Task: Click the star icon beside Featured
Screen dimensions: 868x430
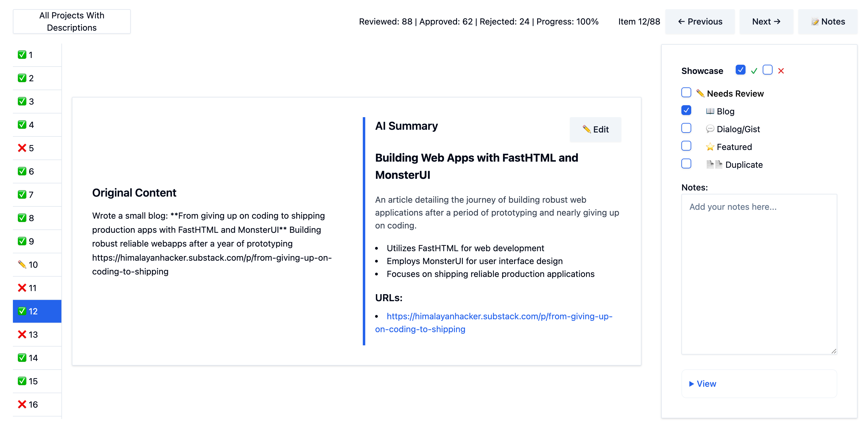Action: 710,147
